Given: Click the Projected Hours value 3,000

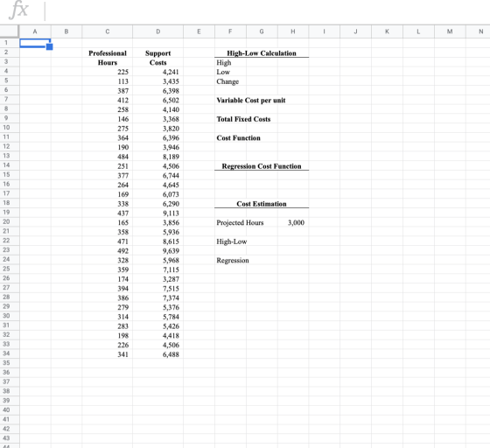Looking at the screenshot, I should click(296, 222).
